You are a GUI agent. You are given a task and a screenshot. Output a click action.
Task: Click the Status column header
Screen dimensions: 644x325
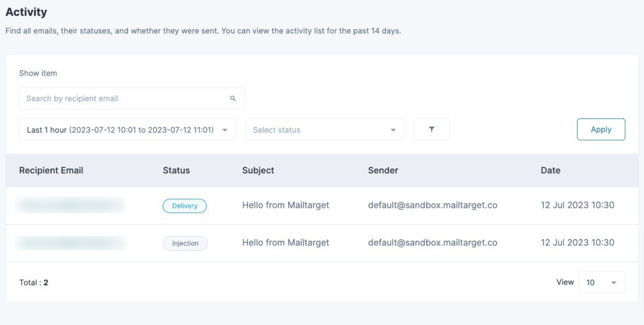176,170
